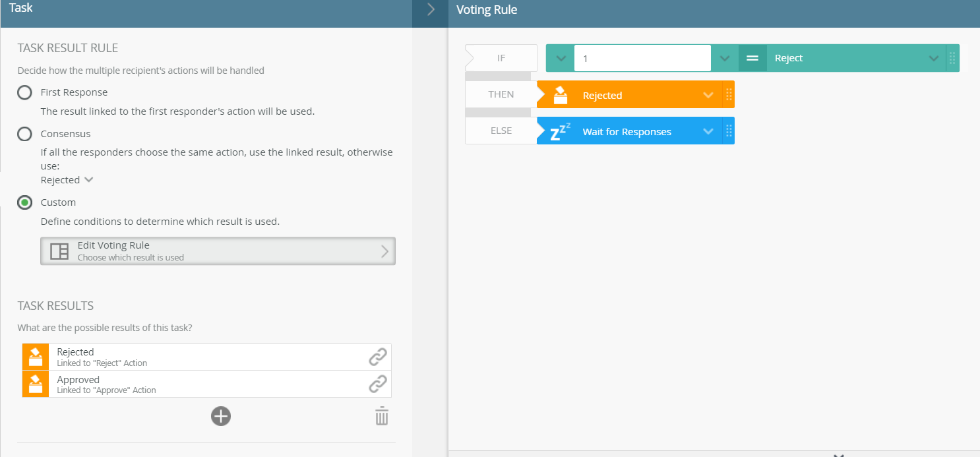980x457 pixels.
Task: Collapse the Voting Rule panel arrow
Action: (x=431, y=9)
